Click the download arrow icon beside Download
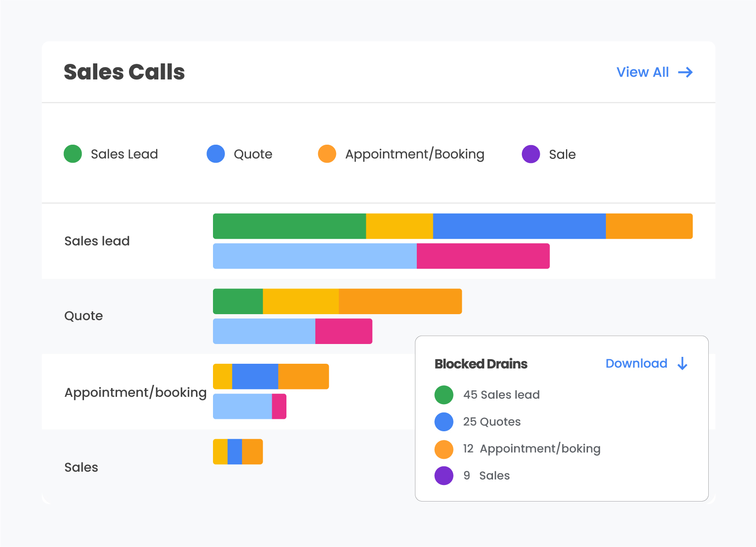 point(683,363)
